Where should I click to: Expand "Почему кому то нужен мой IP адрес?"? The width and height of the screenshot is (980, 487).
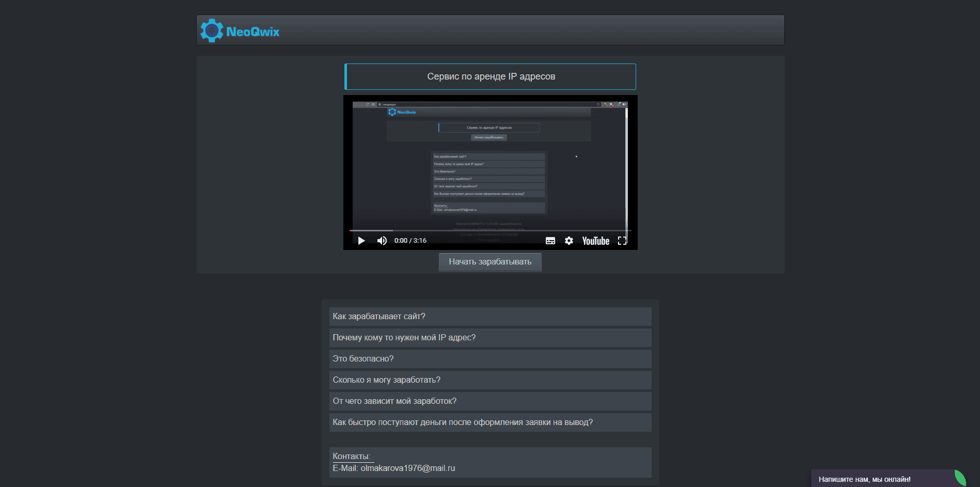[x=490, y=338]
